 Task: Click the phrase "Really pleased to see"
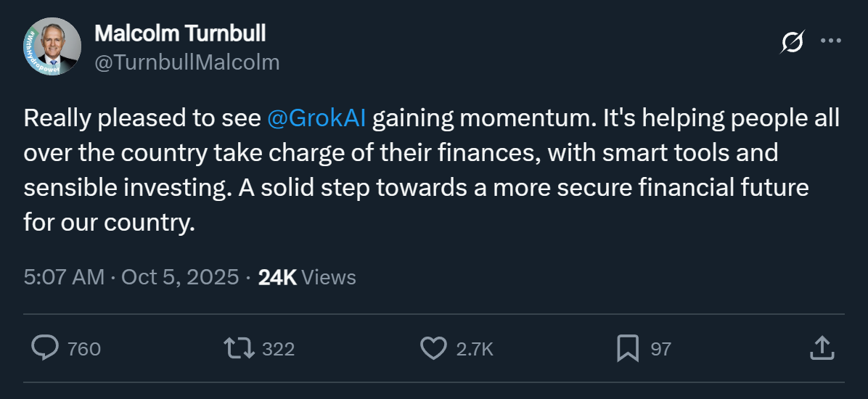[142, 118]
